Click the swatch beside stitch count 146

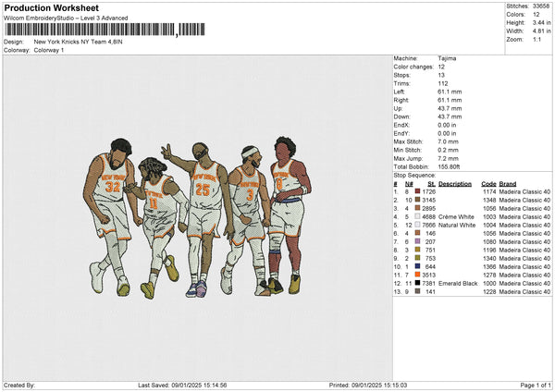(418, 233)
